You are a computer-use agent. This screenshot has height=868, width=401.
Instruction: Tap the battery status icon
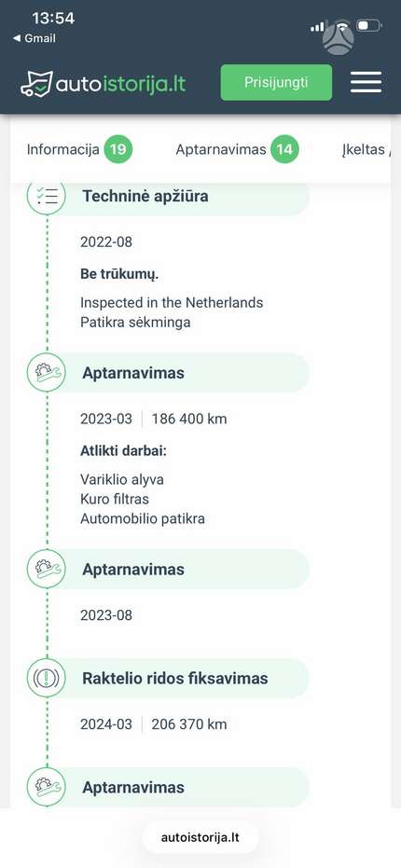click(369, 25)
